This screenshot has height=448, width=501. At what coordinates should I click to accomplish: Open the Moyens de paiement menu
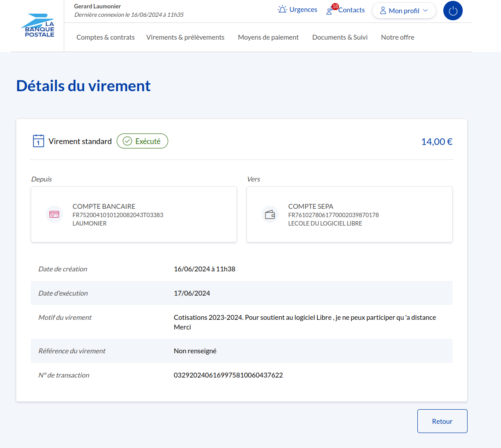click(x=268, y=37)
